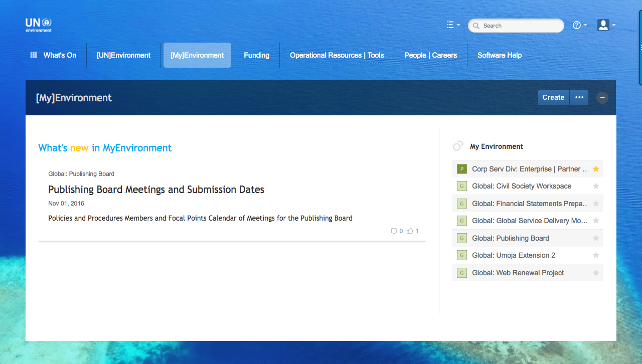
Task: Click G icon of Web Renewal Project
Action: [x=462, y=273]
